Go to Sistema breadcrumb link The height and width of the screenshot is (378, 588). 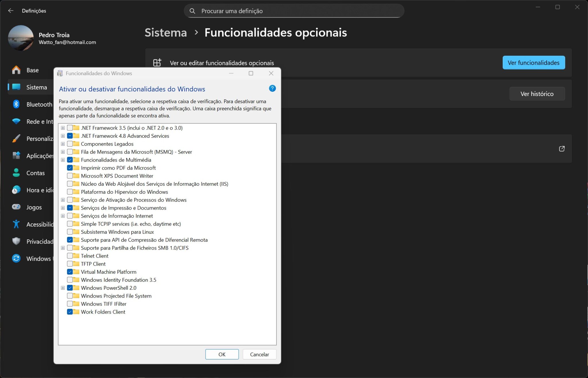tap(166, 32)
